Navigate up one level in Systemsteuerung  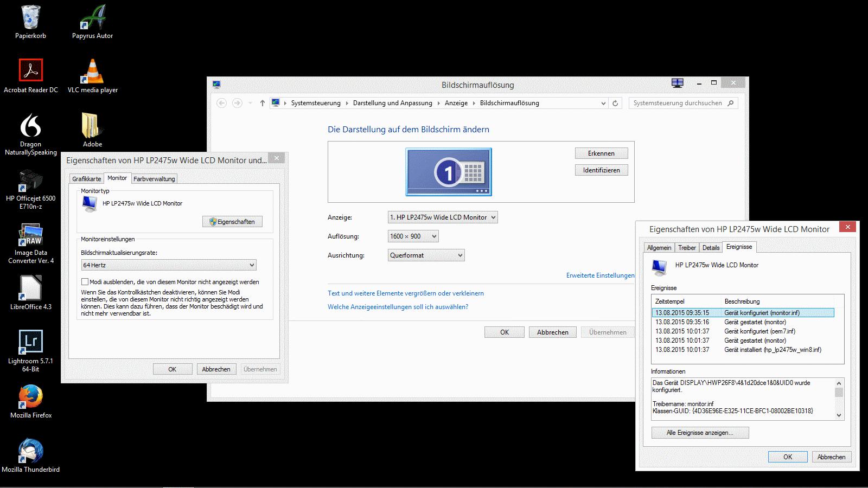[x=263, y=103]
